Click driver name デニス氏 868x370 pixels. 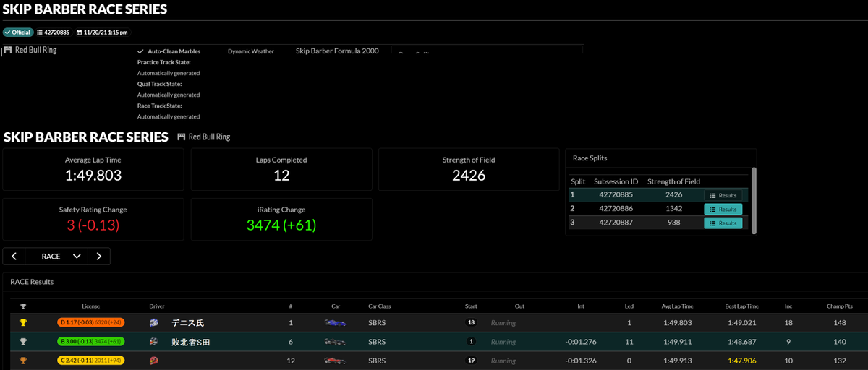[x=187, y=323]
